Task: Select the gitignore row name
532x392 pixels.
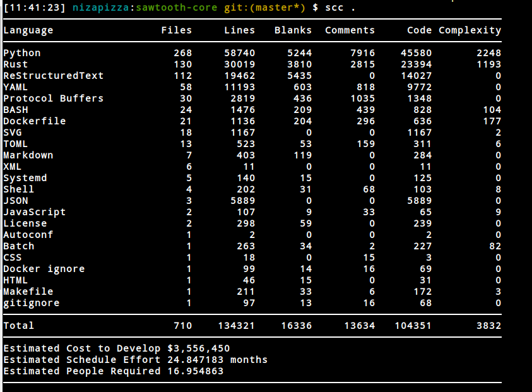Action: coord(32,304)
